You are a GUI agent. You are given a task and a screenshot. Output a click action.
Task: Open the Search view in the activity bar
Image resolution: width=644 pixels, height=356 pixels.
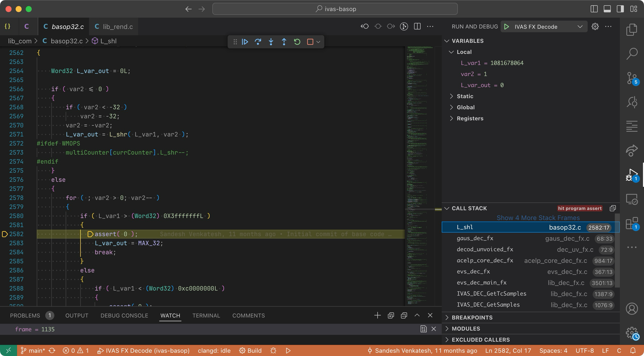coord(632,54)
